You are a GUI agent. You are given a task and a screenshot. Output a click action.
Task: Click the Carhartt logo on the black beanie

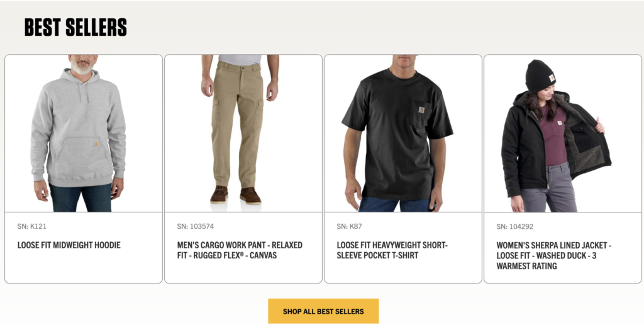coord(552,78)
